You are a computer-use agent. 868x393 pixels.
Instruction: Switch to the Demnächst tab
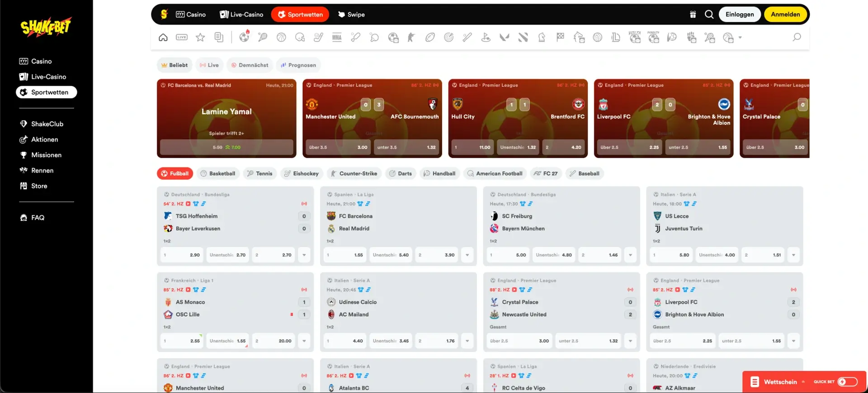pyautogui.click(x=250, y=65)
